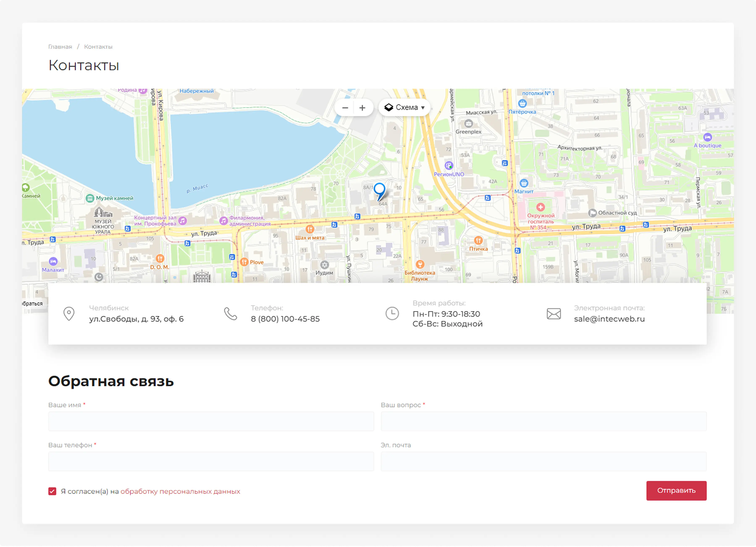The width and height of the screenshot is (756, 547).
Task: Zoom in the map with plus button
Action: [362, 108]
